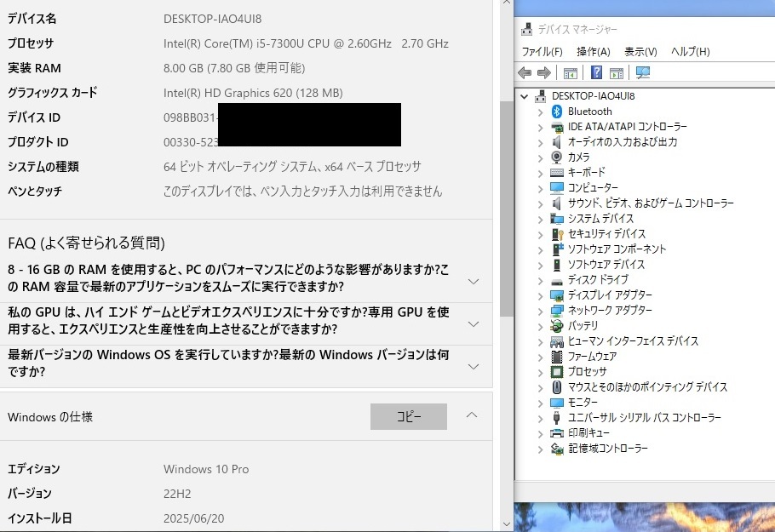The height and width of the screenshot is (532, 775).
Task: Click the firmware category icon
Action: 556,356
